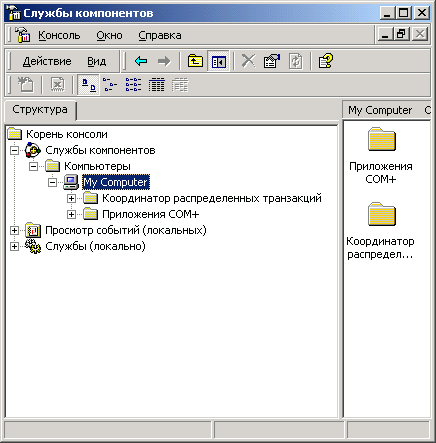Toggle the Show/Hide console tree button
The height and width of the screenshot is (443, 436).
click(218, 61)
